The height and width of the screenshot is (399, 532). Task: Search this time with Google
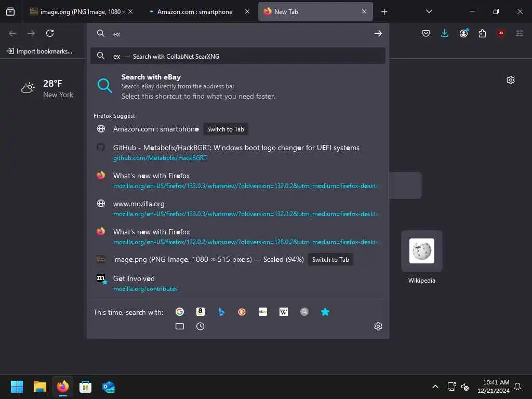tap(180, 312)
